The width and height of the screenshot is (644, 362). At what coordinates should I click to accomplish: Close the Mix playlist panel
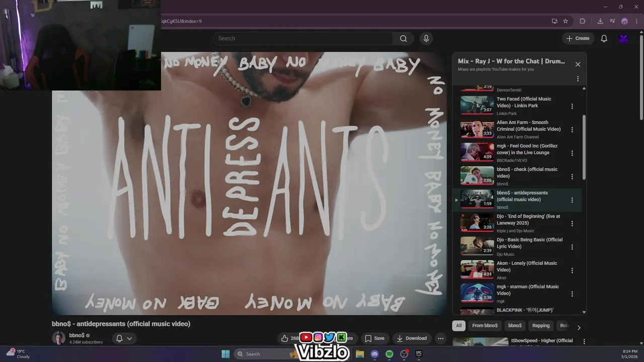[x=578, y=64]
